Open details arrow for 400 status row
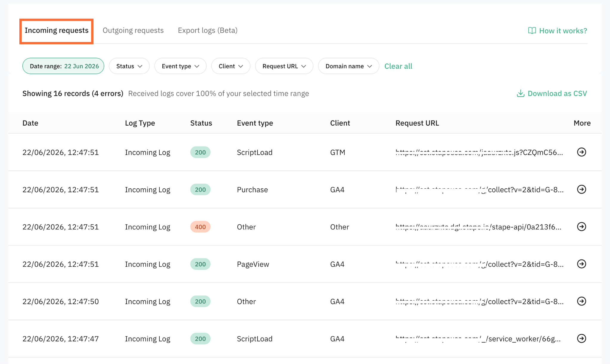 click(581, 227)
